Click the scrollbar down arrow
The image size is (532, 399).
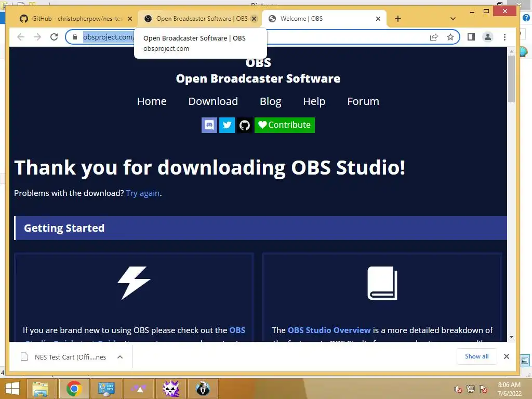[511, 337]
